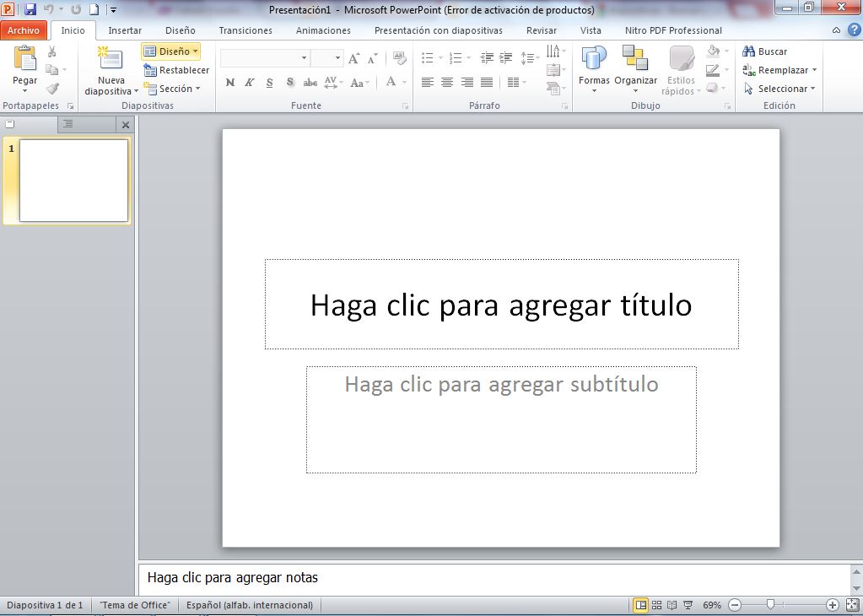Switch to slide sorter view in the status bar
Screen dimensions: 863x616
[x=656, y=605]
